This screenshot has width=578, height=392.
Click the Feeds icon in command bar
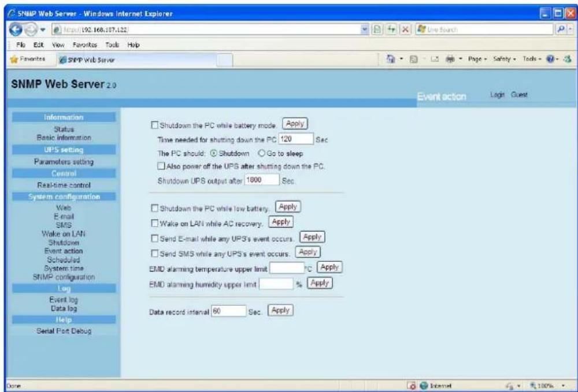pyautogui.click(x=414, y=58)
